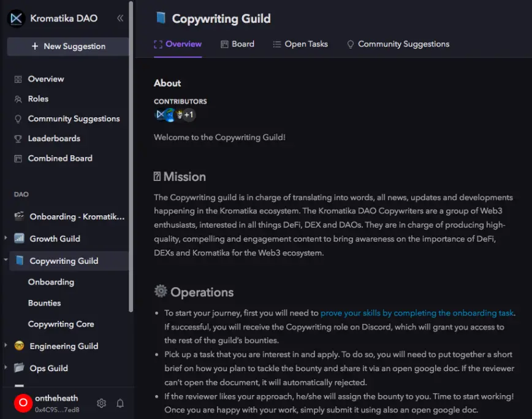Viewport: 532px width, 419px height.
Task: Open the Bounties sub-item
Action: coord(45,303)
